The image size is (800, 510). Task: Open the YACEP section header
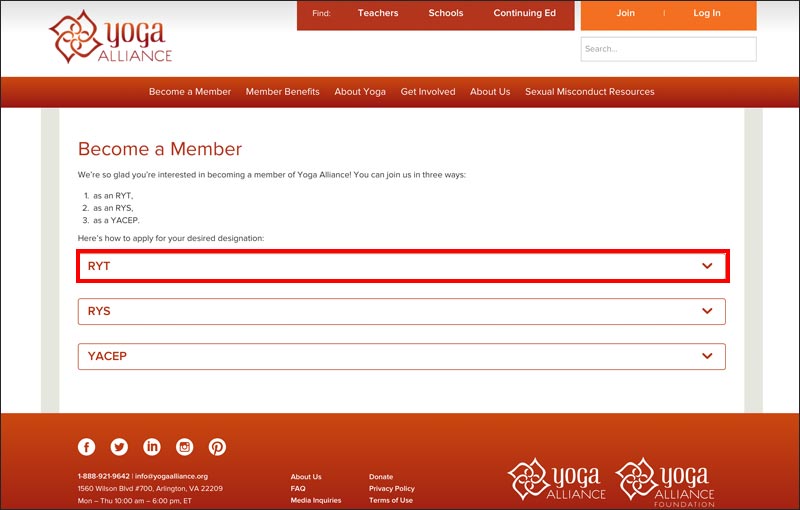point(402,356)
